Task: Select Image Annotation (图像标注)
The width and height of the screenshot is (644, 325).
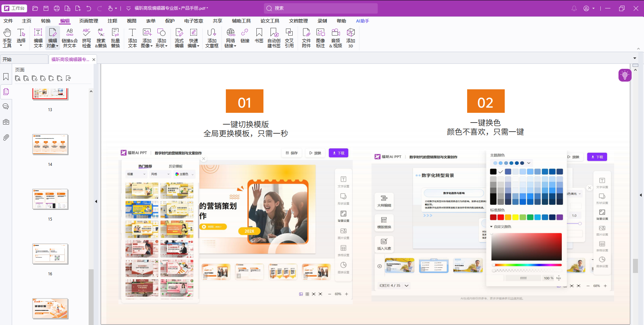Action: pos(320,38)
